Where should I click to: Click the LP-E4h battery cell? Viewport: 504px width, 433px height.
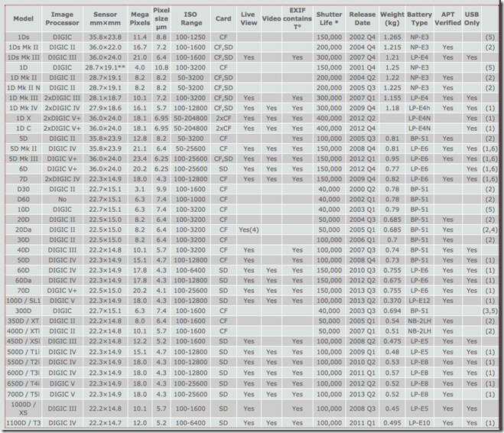[x=419, y=108]
